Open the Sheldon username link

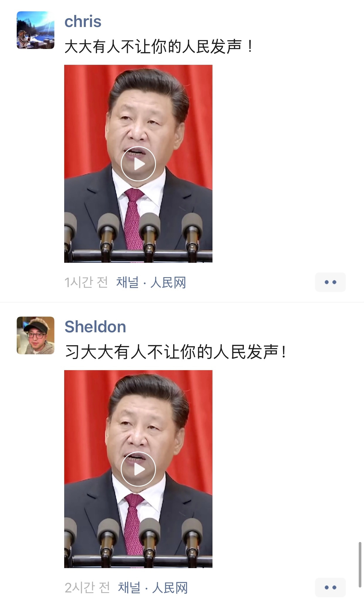click(95, 327)
